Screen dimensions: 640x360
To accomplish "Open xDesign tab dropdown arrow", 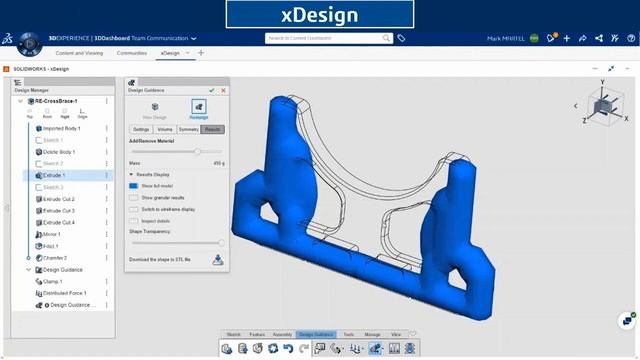I will point(188,53).
